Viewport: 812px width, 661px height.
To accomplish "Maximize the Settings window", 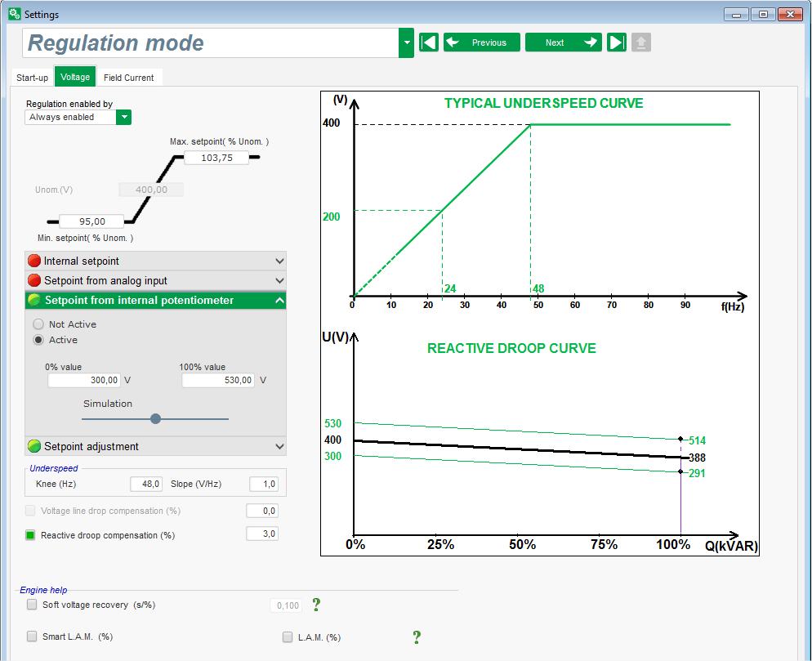I will point(763,15).
